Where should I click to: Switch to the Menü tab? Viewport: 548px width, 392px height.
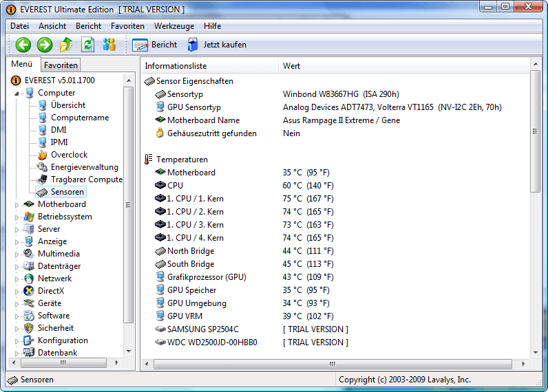(21, 64)
